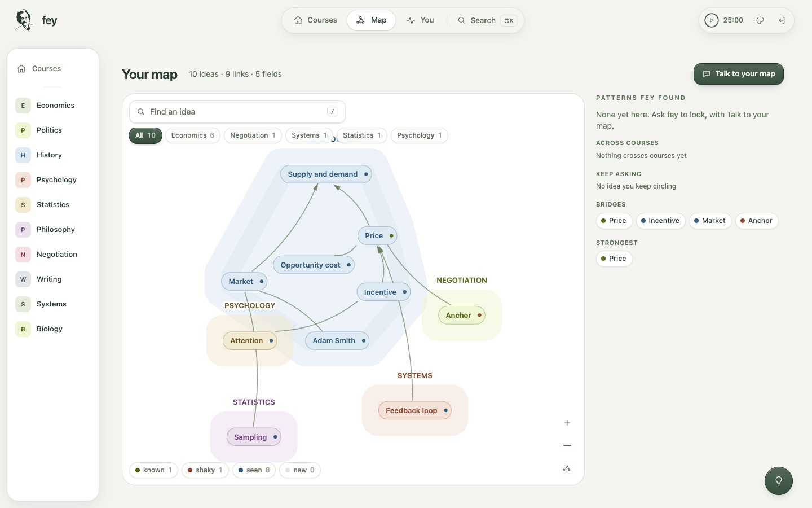Open the You tab
The width and height of the screenshot is (812, 508).
pos(420,20)
